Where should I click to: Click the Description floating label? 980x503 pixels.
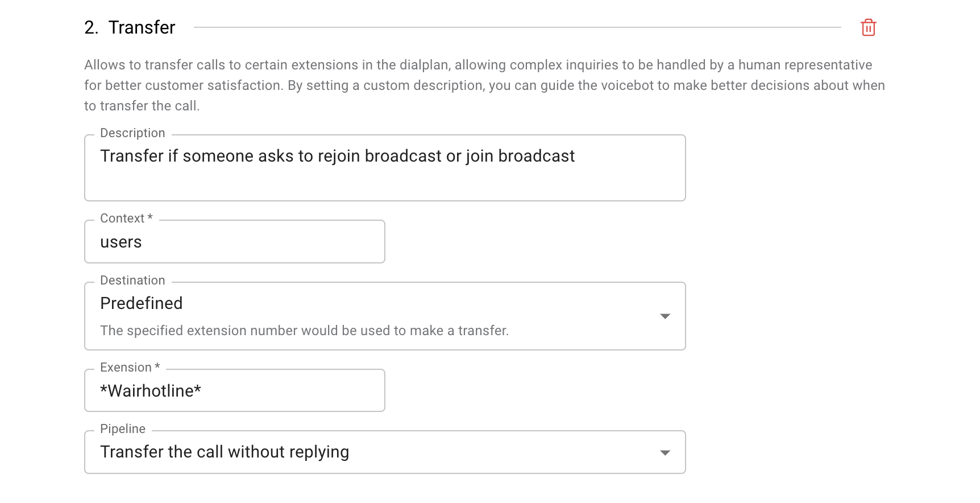(x=132, y=133)
